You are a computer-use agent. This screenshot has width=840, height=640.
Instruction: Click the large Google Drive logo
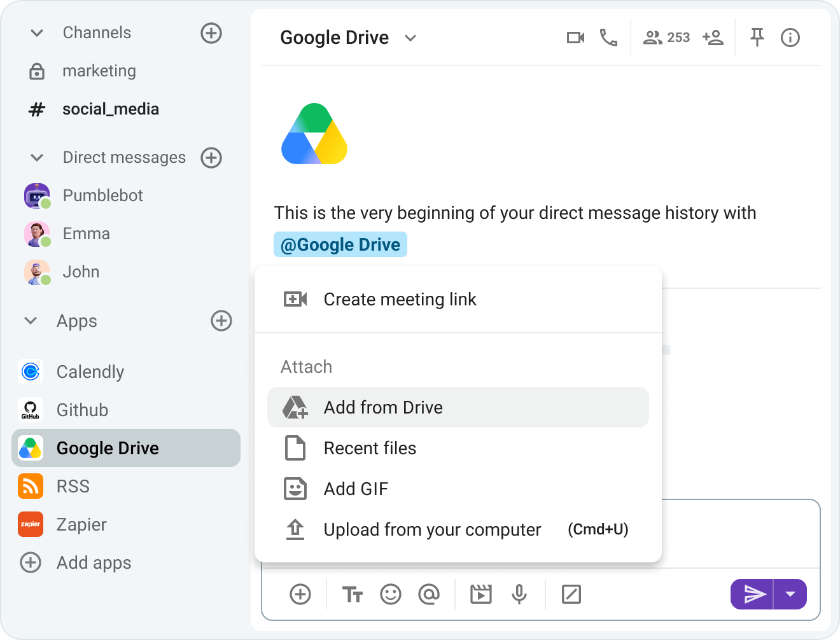point(314,134)
